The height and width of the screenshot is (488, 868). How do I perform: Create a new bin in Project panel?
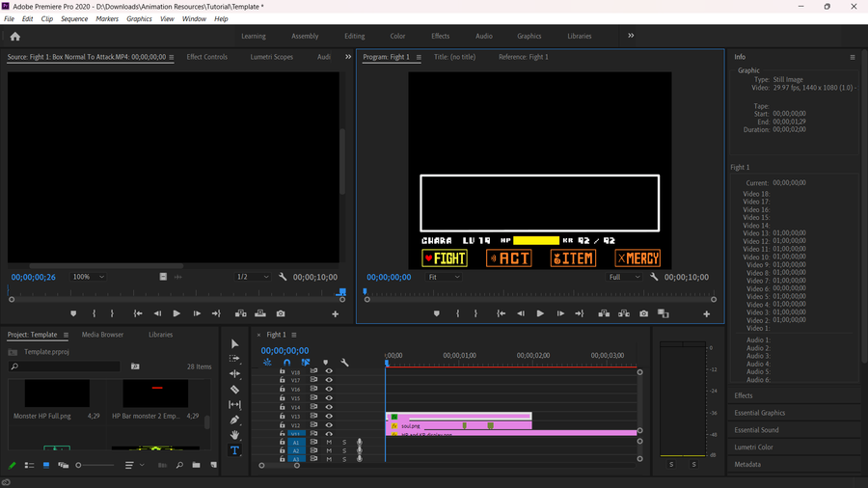click(196, 465)
